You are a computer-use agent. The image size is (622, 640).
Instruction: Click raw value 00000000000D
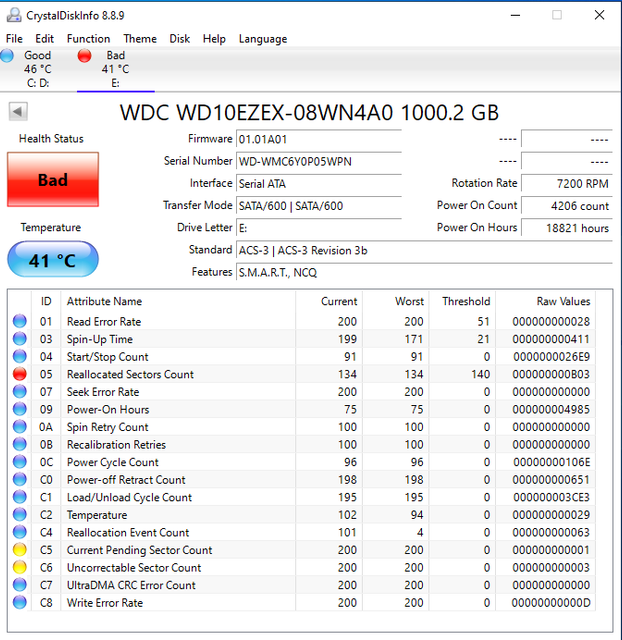coord(551,603)
